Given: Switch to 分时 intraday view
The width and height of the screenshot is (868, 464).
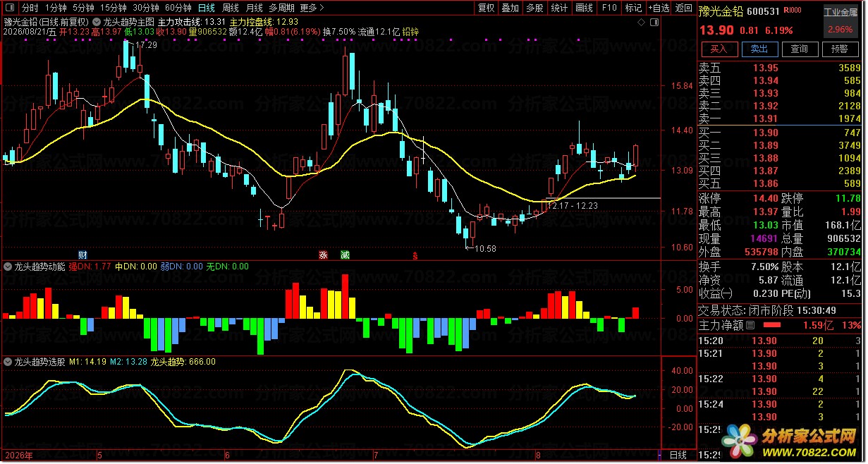Looking at the screenshot, I should pyautogui.click(x=30, y=8).
